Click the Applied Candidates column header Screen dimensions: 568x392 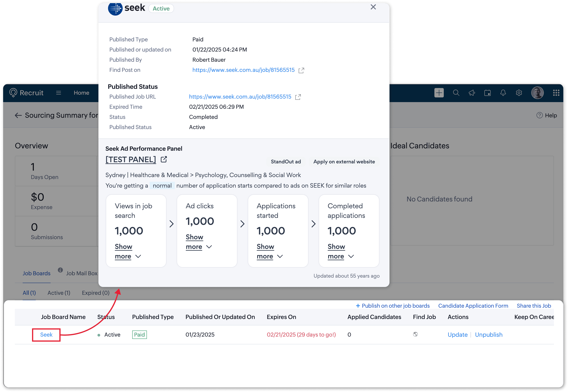tap(374, 317)
